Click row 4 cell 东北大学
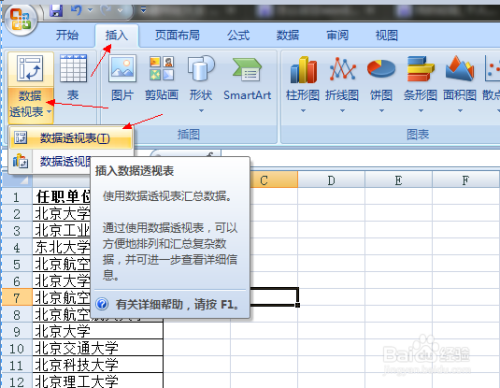Image resolution: width=500 pixels, height=388 pixels. point(62,247)
